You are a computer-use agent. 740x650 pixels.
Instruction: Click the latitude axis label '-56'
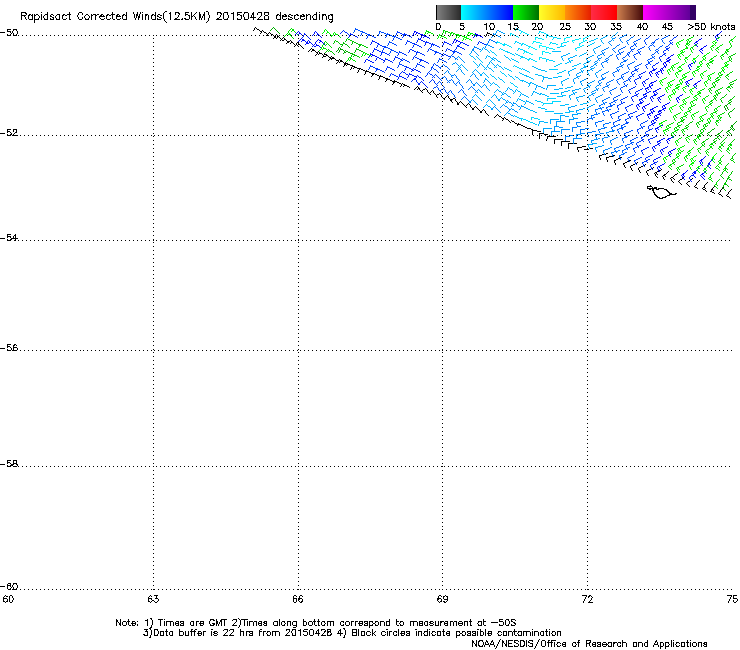point(9,348)
